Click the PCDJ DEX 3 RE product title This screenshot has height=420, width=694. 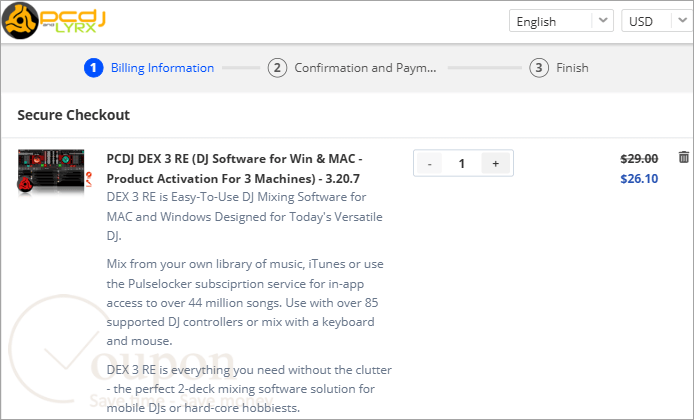[x=235, y=169]
